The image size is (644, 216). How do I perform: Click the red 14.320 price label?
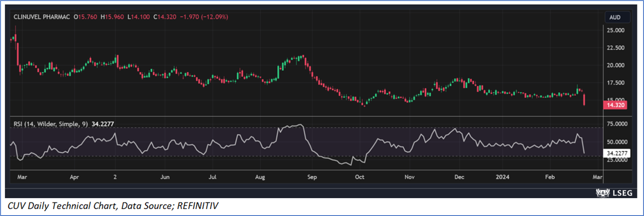[x=615, y=105]
